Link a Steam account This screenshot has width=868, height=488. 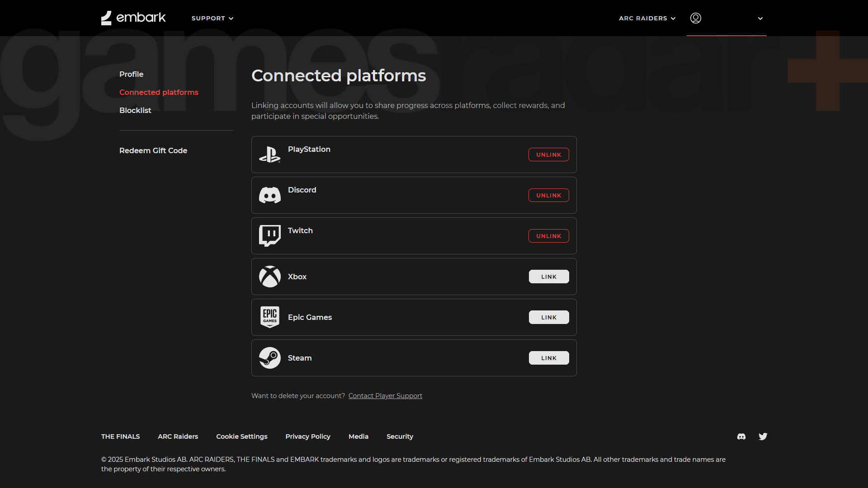[x=548, y=357]
